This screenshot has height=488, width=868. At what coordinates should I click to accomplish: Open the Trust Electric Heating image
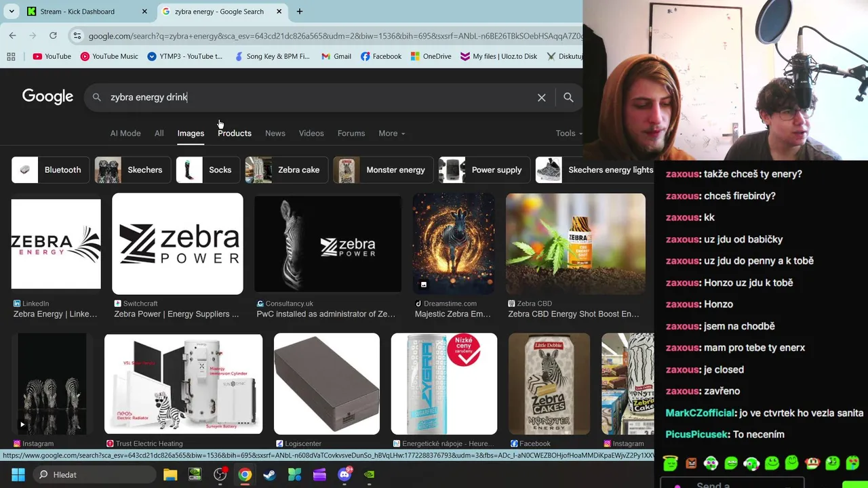pyautogui.click(x=183, y=384)
